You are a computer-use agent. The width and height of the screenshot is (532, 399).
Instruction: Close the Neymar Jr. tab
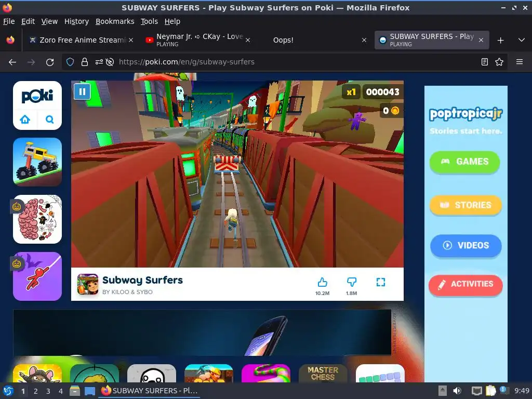point(248,40)
